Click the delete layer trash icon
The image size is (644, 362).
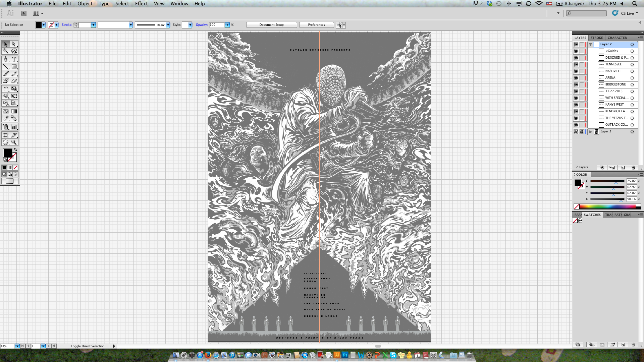point(633,168)
